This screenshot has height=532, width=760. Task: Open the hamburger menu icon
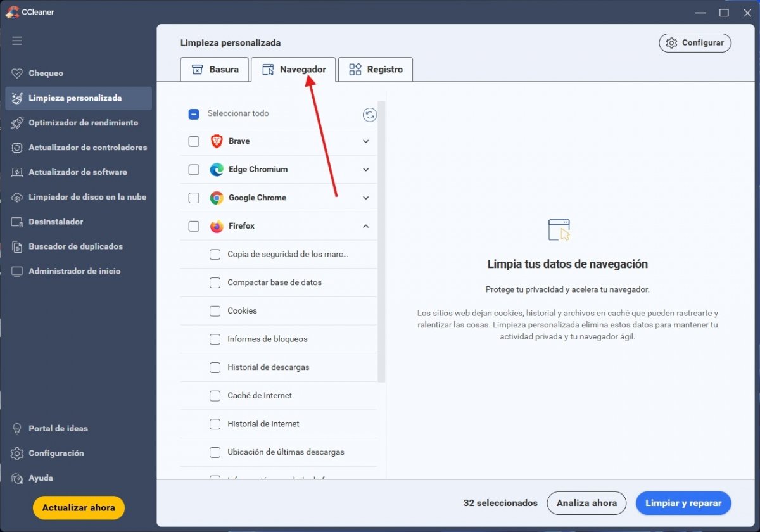(x=17, y=41)
